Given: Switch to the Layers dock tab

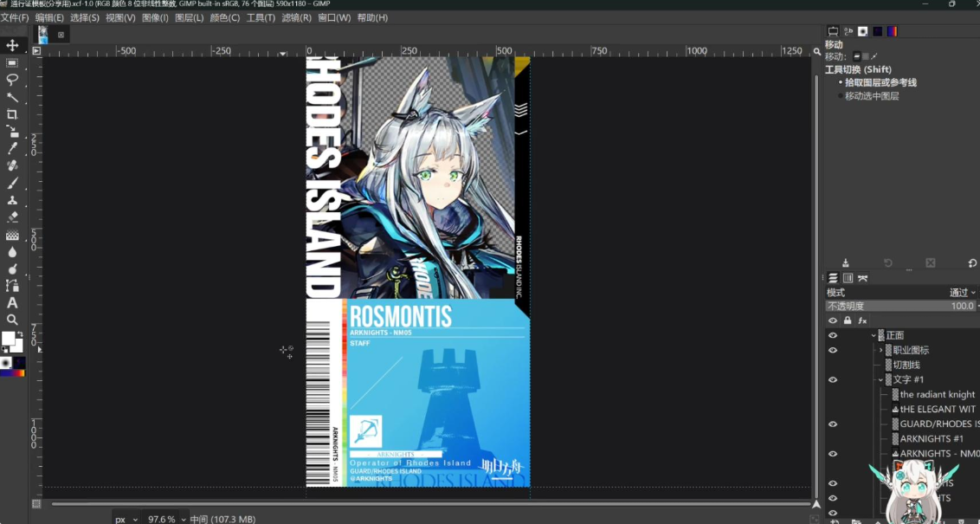Looking at the screenshot, I should 833,278.
